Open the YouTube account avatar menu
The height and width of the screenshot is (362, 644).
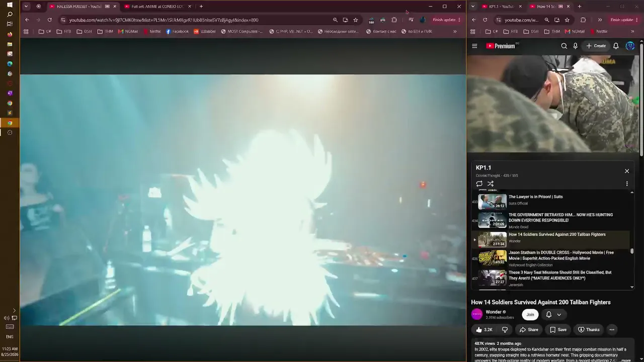[630, 46]
